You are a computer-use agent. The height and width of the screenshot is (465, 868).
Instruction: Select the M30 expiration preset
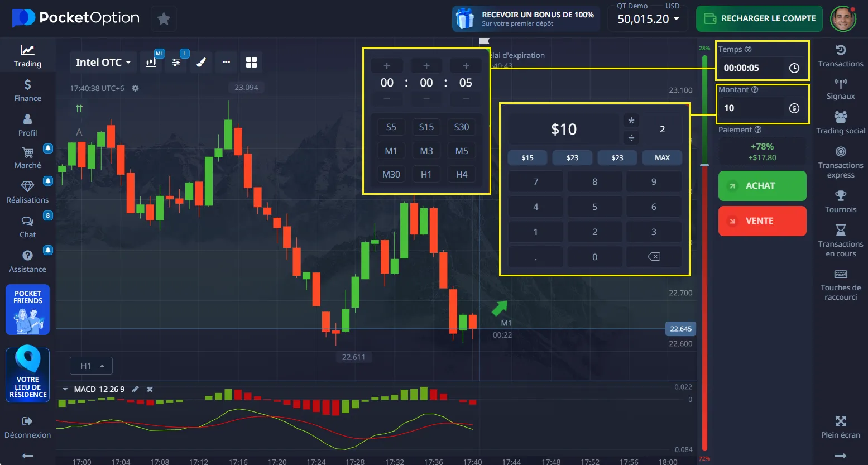click(391, 174)
